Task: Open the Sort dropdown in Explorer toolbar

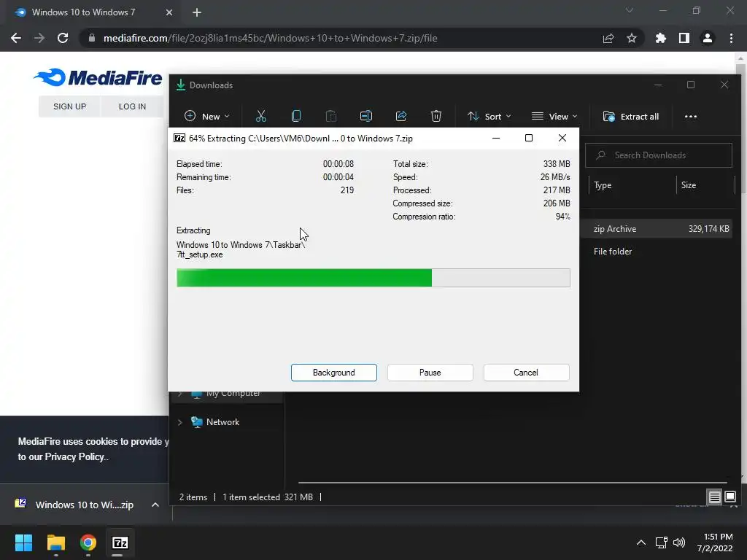Action: [x=489, y=117]
